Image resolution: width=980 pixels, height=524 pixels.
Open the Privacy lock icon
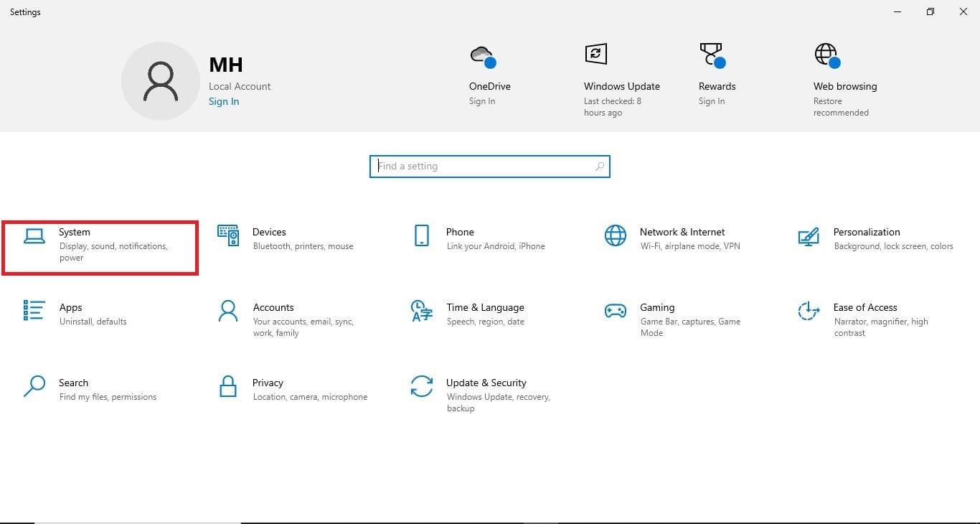coord(228,386)
